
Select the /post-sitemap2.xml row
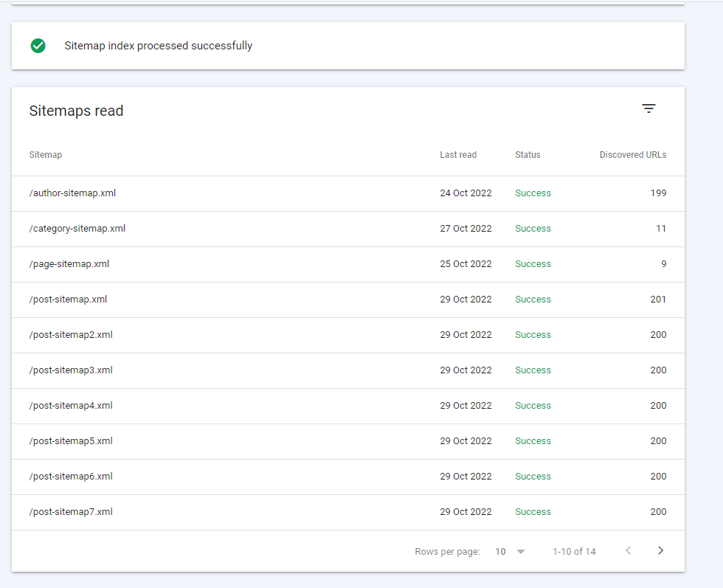71,335
